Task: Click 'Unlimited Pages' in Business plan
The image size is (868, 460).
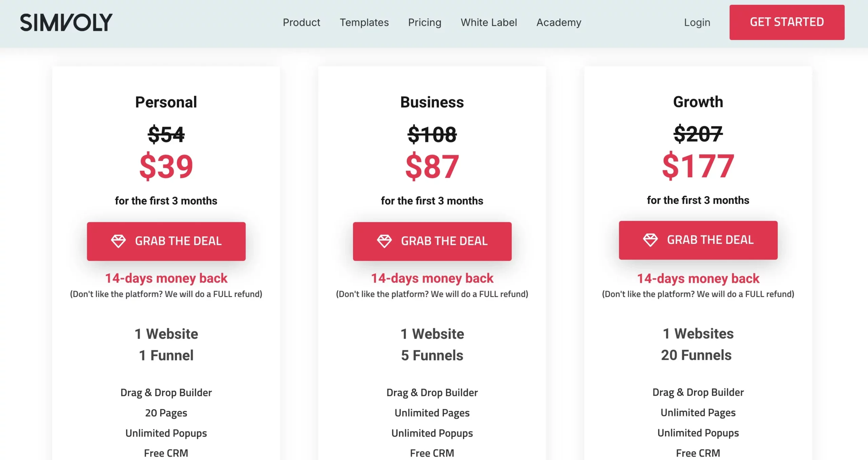Action: 432,413
